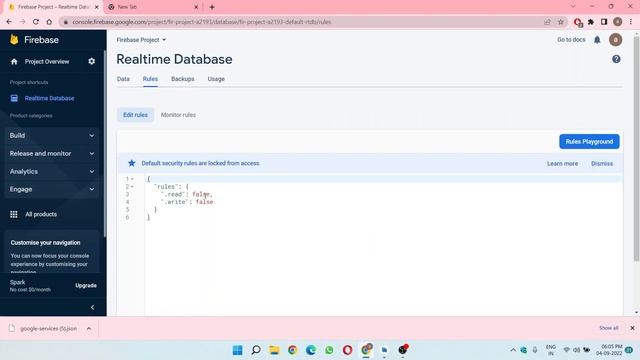The width and height of the screenshot is (640, 360).
Task: Open the Rules Playground
Action: pos(589,142)
